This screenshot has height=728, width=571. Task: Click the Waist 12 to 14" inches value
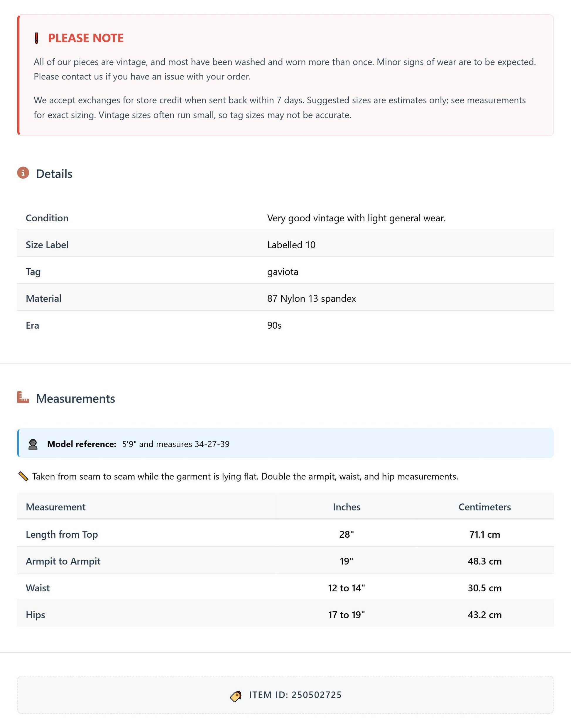click(346, 588)
